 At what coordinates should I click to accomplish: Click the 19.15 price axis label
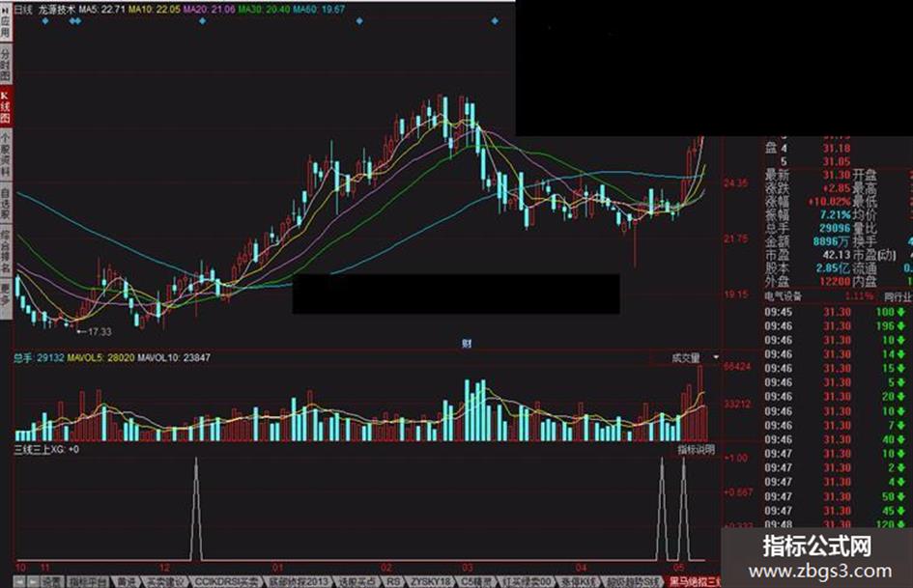click(x=735, y=294)
